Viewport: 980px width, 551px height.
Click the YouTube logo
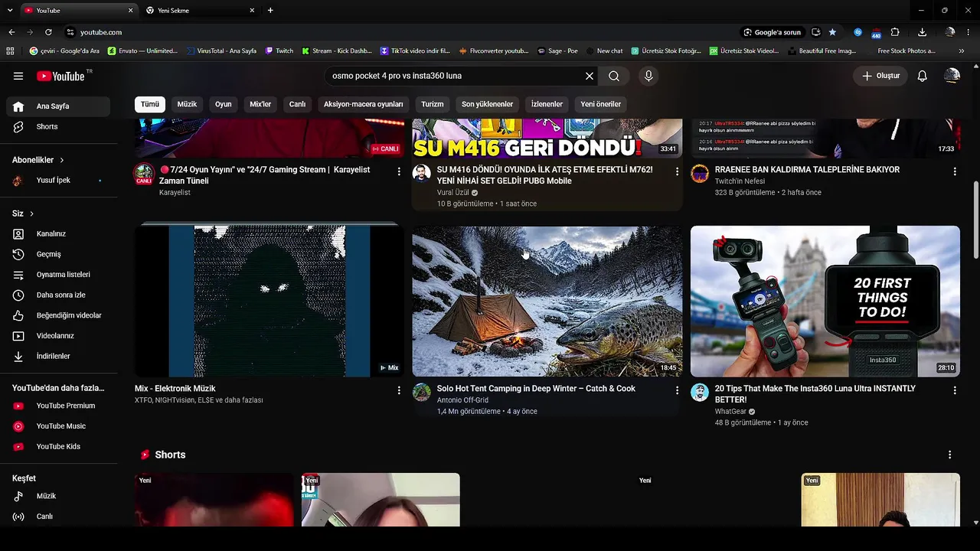click(60, 76)
